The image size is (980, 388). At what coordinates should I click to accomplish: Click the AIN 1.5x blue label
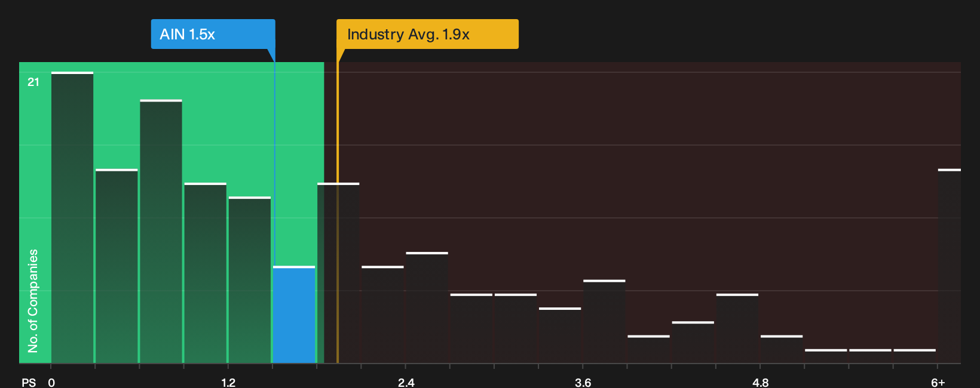coord(213,34)
